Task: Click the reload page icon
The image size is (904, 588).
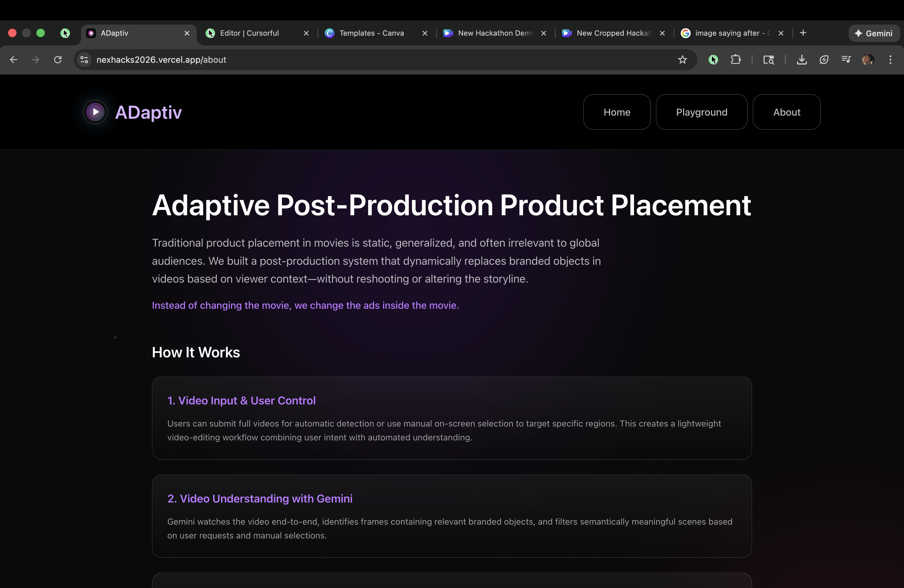Action: 58,60
